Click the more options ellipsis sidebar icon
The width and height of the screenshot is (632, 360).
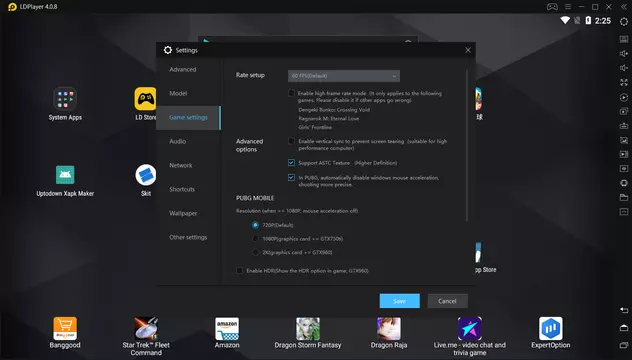pos(624,212)
